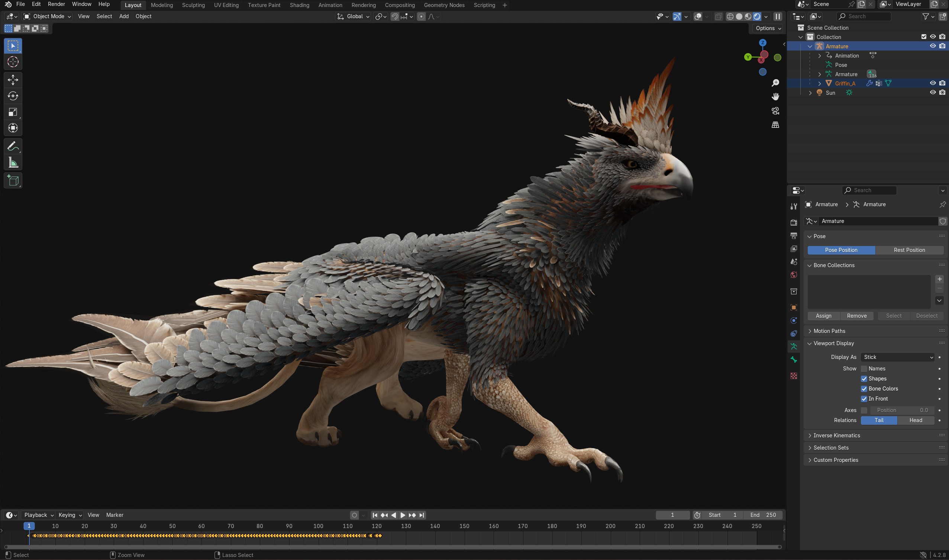The height and width of the screenshot is (560, 949).
Task: Switch to rendered viewport shading
Action: [757, 17]
